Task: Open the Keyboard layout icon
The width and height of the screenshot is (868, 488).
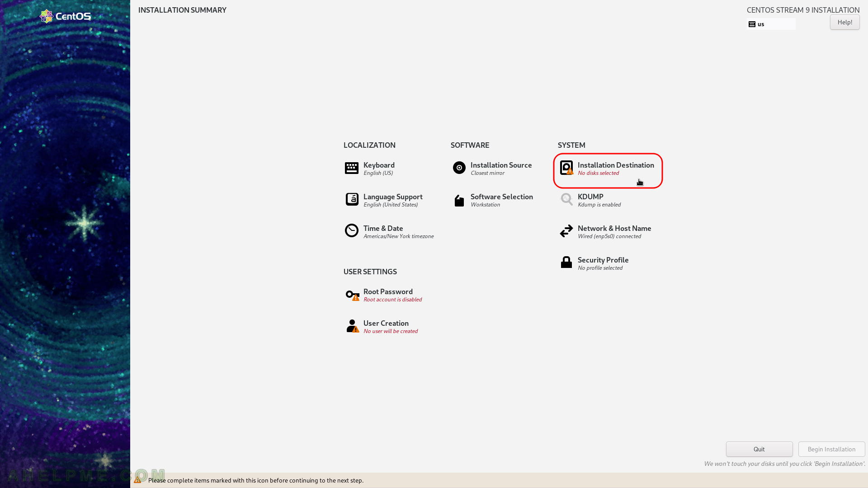Action: coord(351,168)
